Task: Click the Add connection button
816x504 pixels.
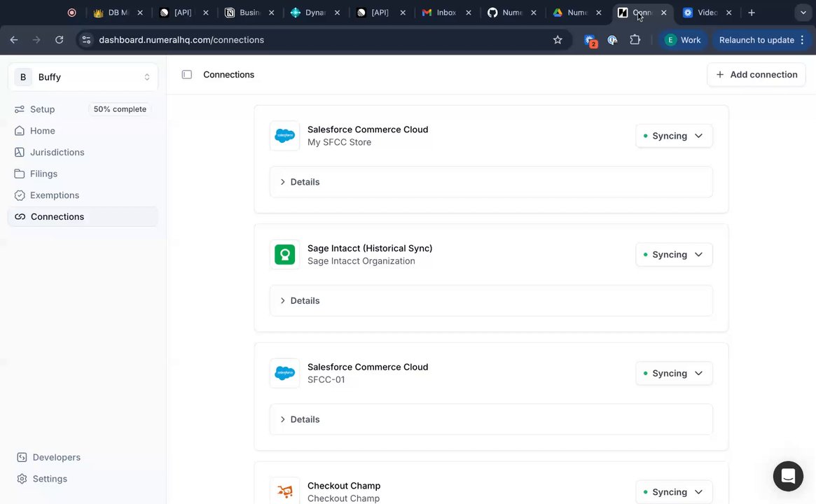Action: pyautogui.click(x=756, y=75)
